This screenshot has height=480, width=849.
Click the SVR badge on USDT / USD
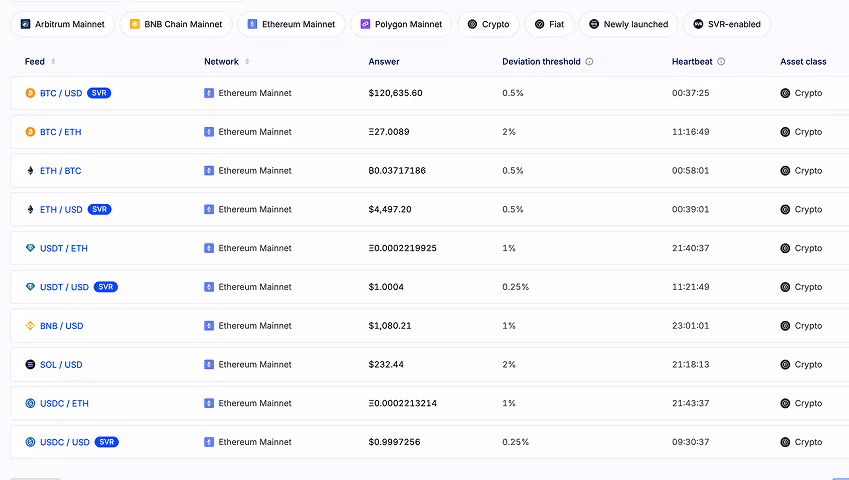106,287
